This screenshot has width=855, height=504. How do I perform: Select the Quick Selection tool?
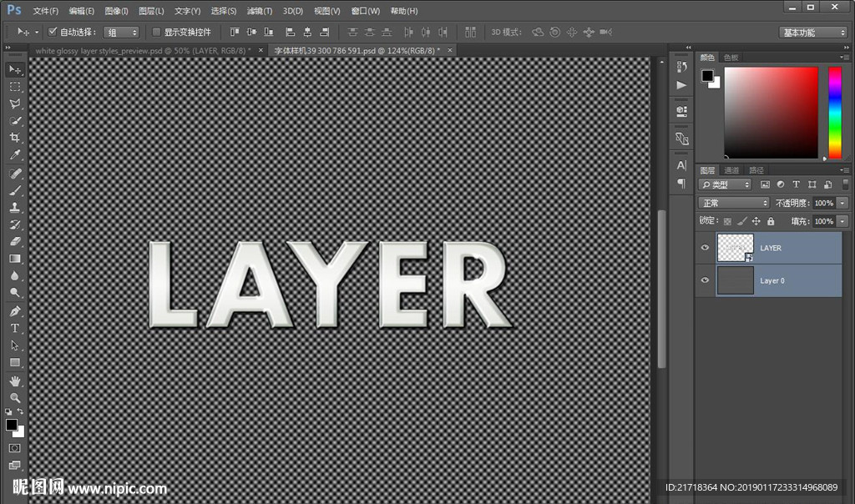pos(15,121)
